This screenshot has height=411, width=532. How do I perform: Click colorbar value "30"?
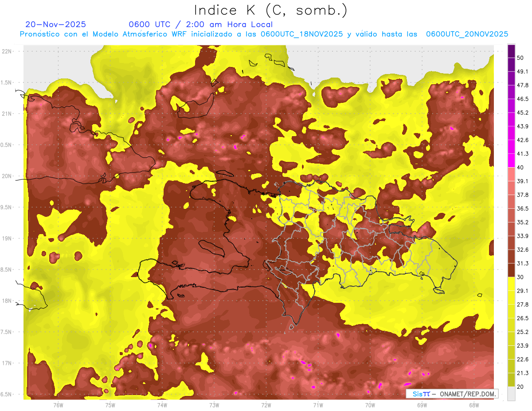point(520,277)
